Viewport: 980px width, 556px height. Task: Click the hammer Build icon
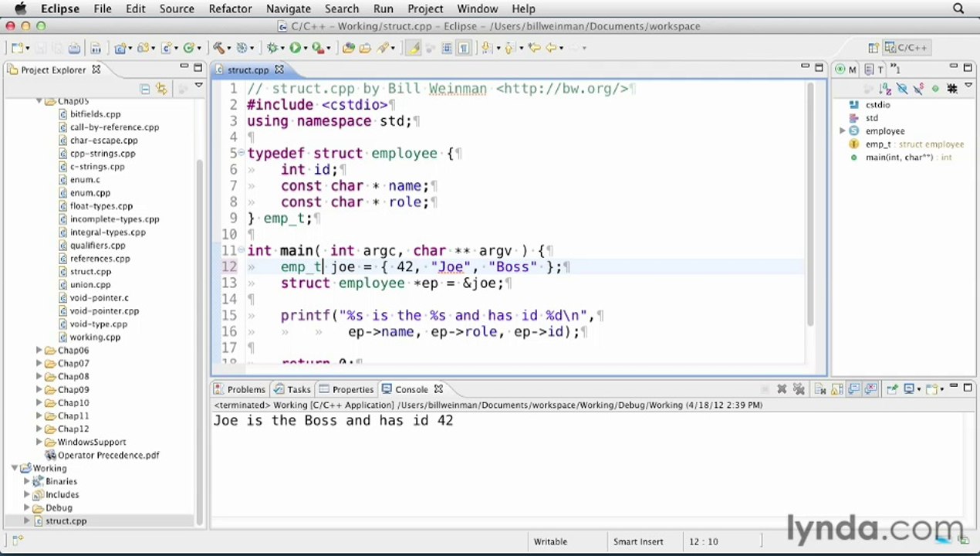(218, 48)
